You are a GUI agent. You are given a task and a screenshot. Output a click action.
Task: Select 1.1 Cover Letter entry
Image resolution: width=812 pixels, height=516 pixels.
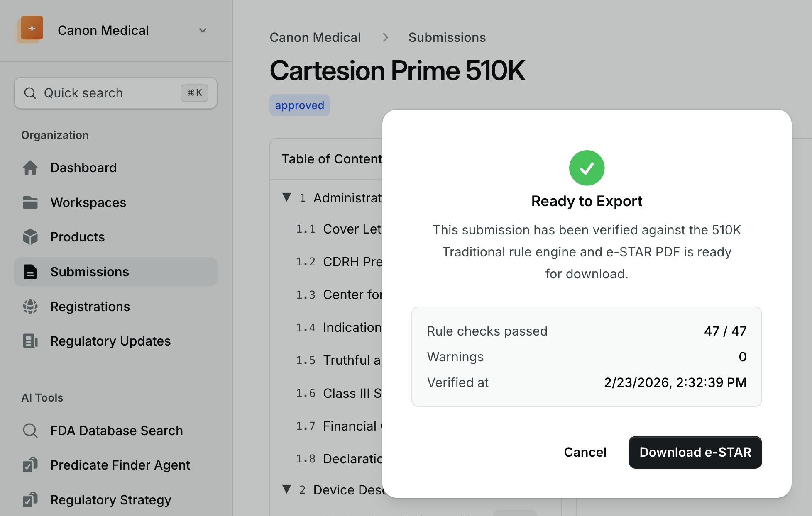[x=352, y=229]
